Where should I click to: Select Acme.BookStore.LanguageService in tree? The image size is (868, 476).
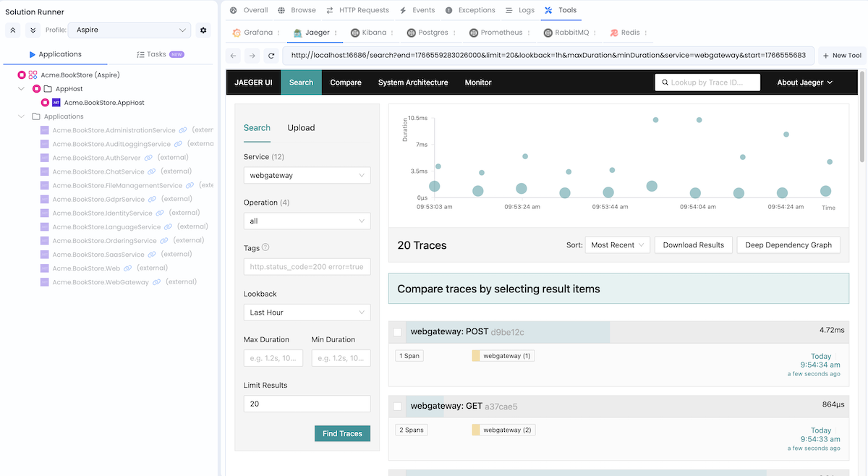106,227
